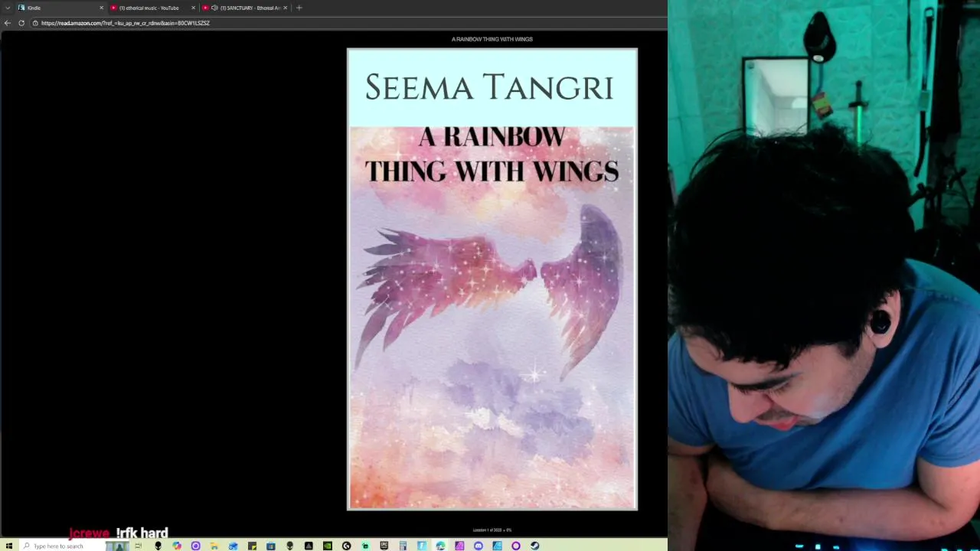Open Outlook from the taskbar
This screenshot has width=980, height=551.
(x=233, y=546)
